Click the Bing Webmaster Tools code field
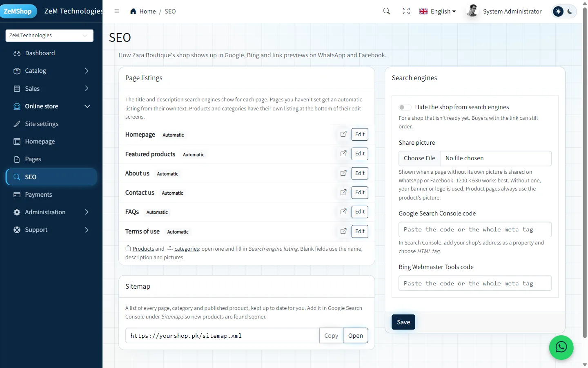Image resolution: width=588 pixels, height=368 pixels. pos(475,283)
